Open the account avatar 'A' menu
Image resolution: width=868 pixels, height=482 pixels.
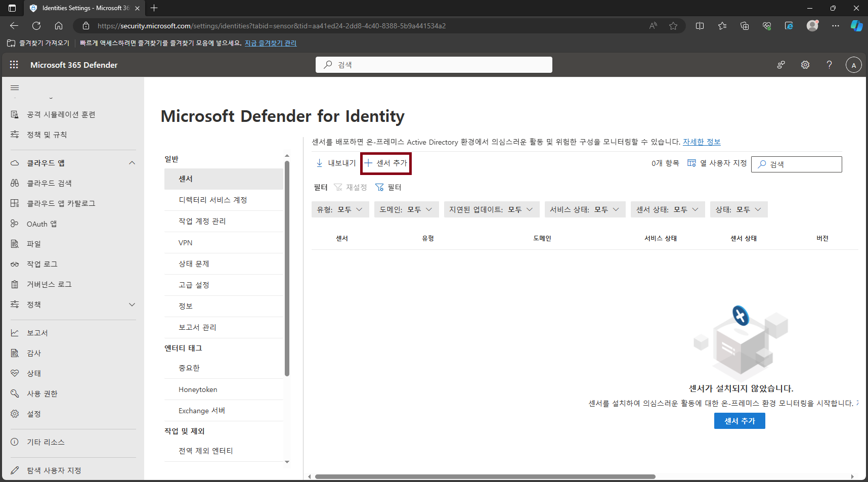click(854, 65)
